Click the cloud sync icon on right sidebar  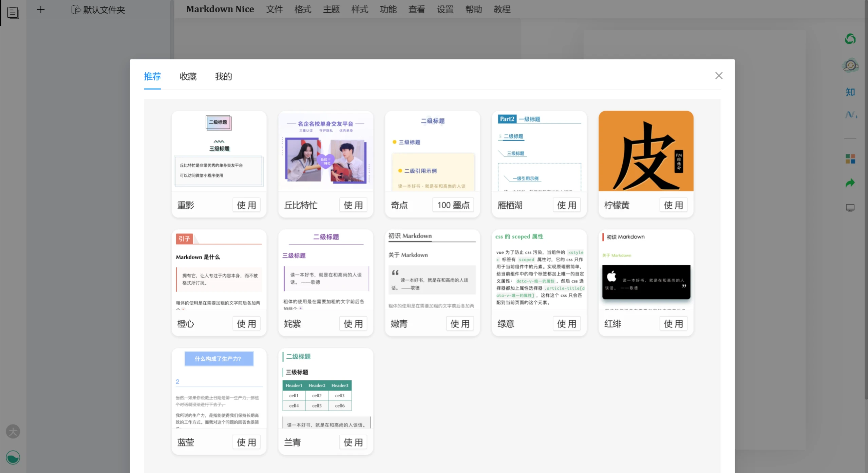click(850, 65)
